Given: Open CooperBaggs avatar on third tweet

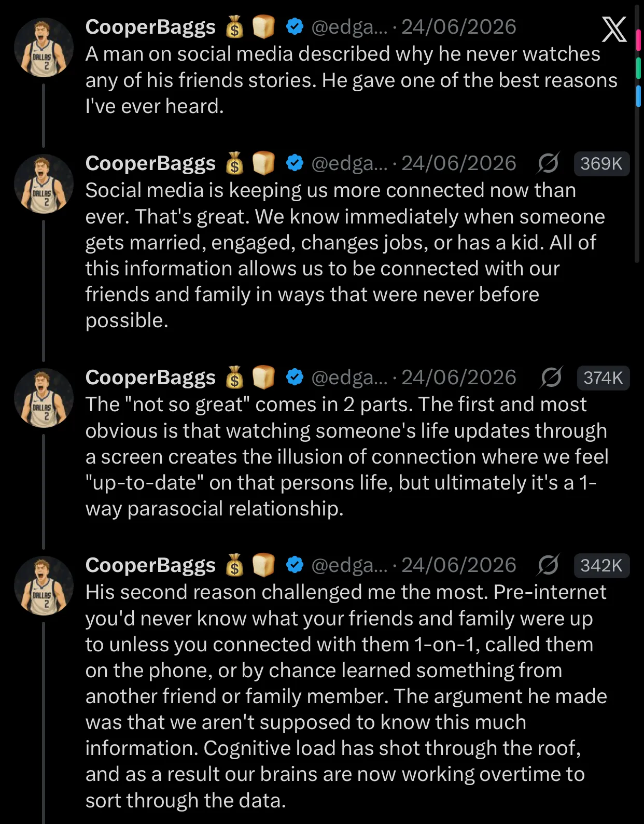Looking at the screenshot, I should click(44, 398).
